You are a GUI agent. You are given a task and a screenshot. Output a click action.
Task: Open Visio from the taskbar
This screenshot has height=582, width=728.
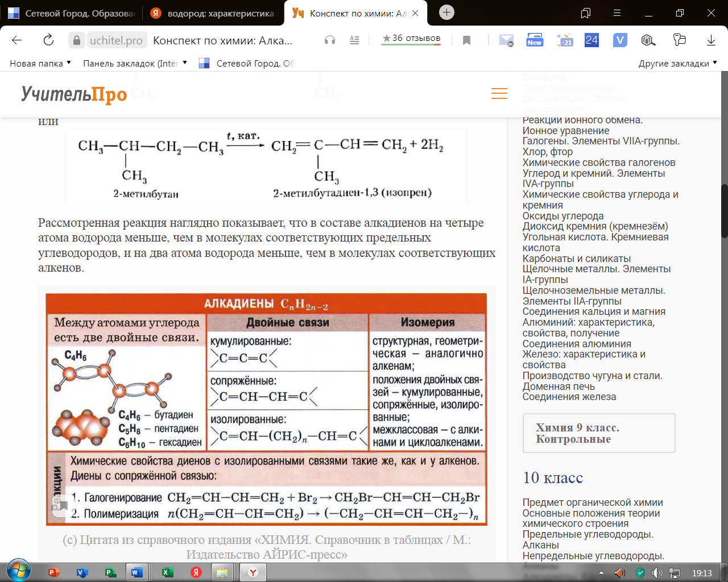point(83,572)
